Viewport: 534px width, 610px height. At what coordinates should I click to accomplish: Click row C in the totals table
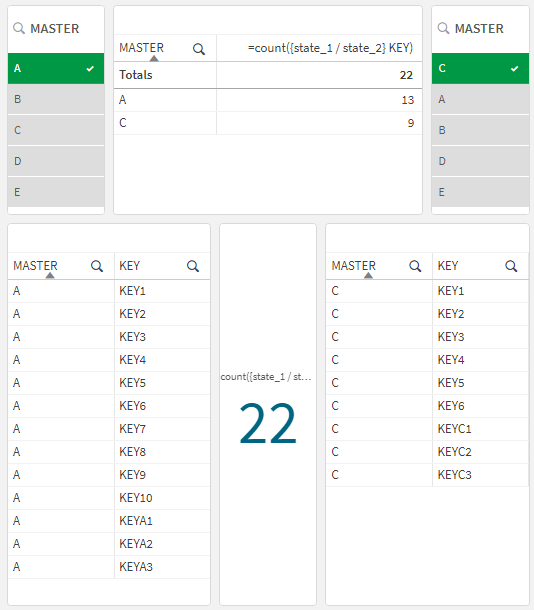[x=268, y=123]
